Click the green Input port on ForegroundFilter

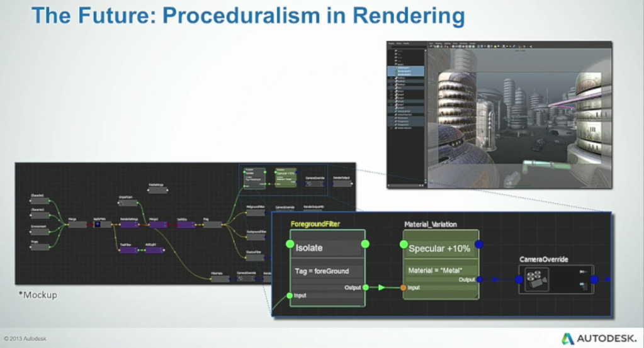coord(290,295)
